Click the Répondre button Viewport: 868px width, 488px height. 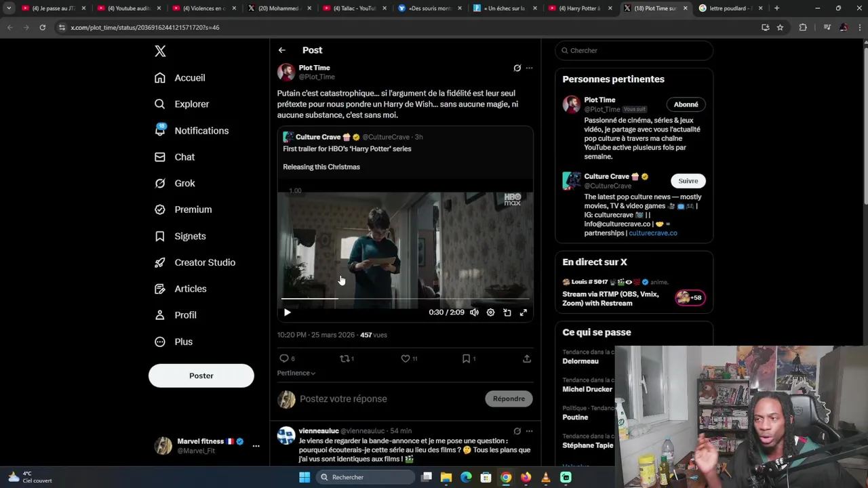509,399
